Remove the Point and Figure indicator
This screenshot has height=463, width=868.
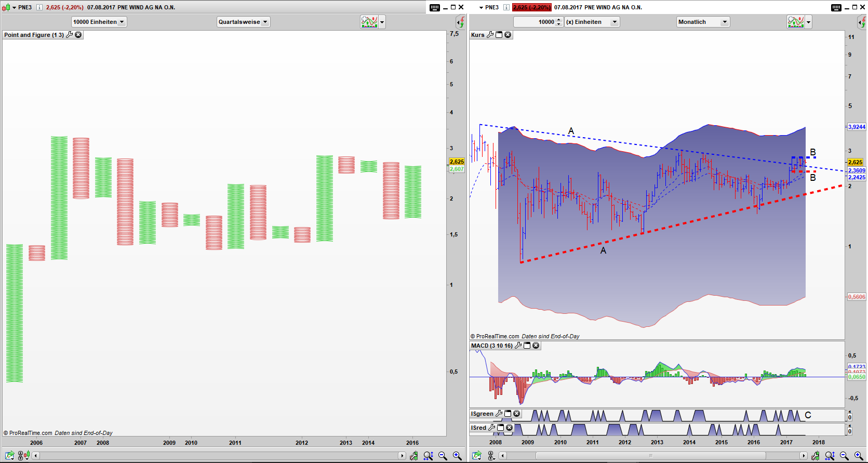(78, 35)
